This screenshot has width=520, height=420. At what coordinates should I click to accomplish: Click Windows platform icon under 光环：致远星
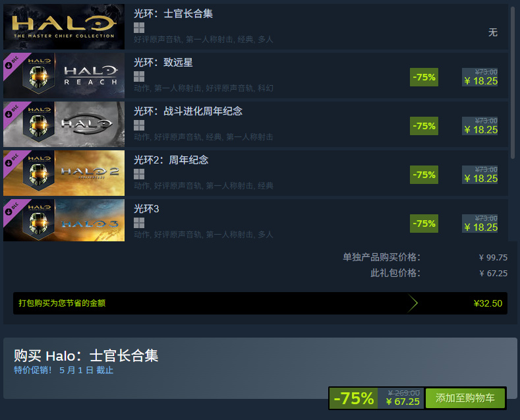(139, 76)
